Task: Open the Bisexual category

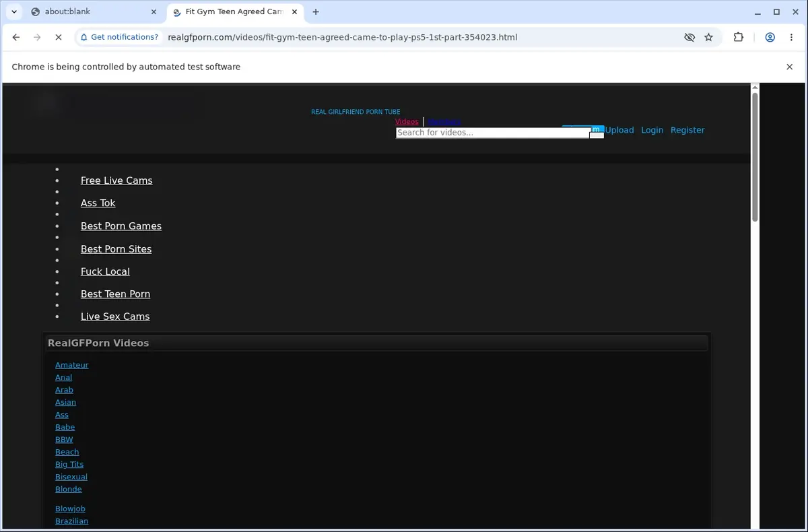Action: (71, 477)
